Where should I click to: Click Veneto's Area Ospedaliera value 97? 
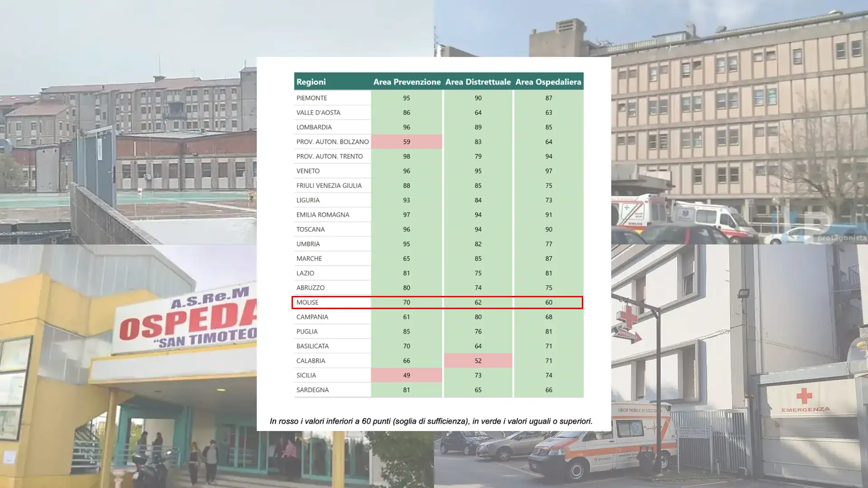[x=548, y=171]
